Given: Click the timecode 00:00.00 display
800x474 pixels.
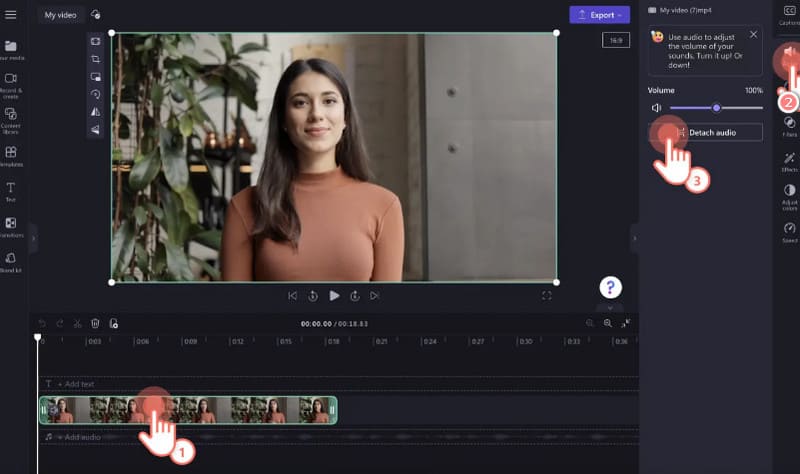Looking at the screenshot, I should 316,324.
